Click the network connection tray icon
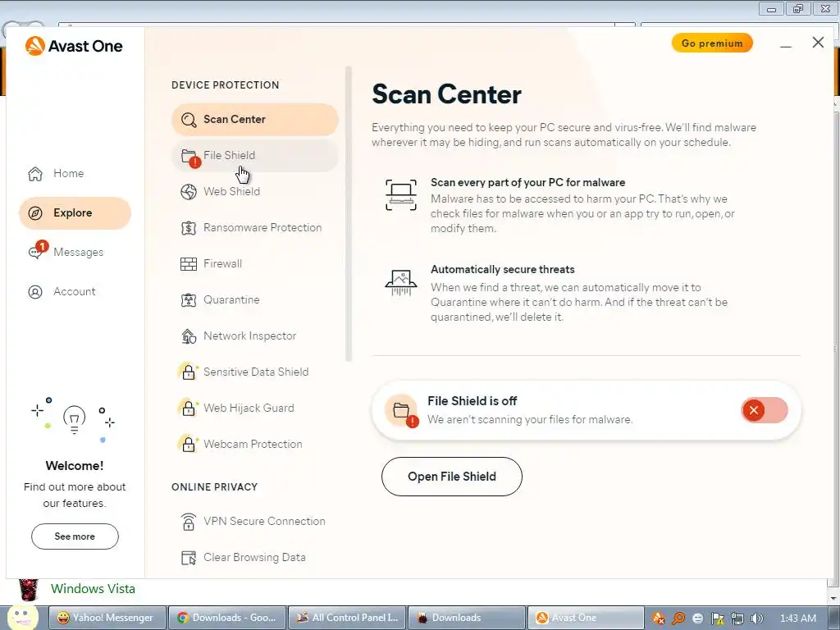 [737, 619]
